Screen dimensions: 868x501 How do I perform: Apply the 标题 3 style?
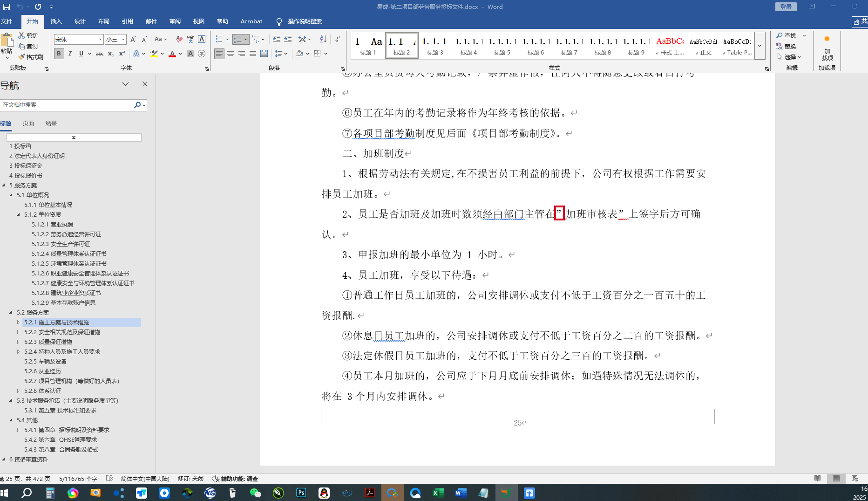coord(435,46)
